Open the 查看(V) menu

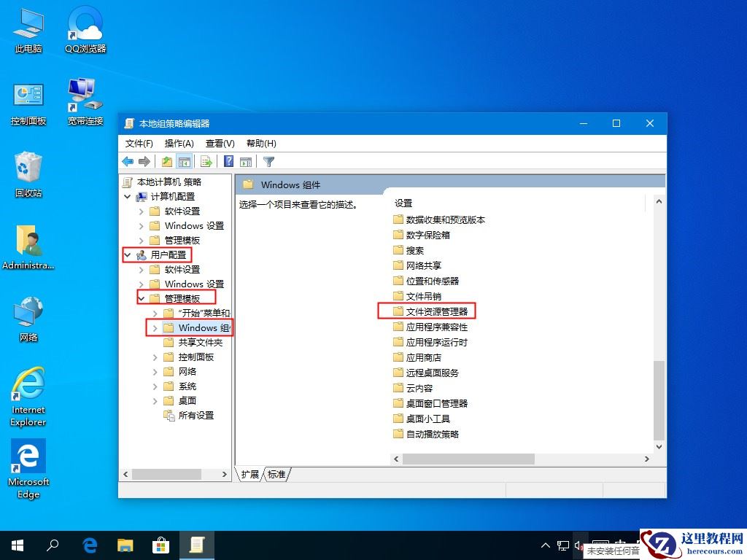pyautogui.click(x=220, y=143)
